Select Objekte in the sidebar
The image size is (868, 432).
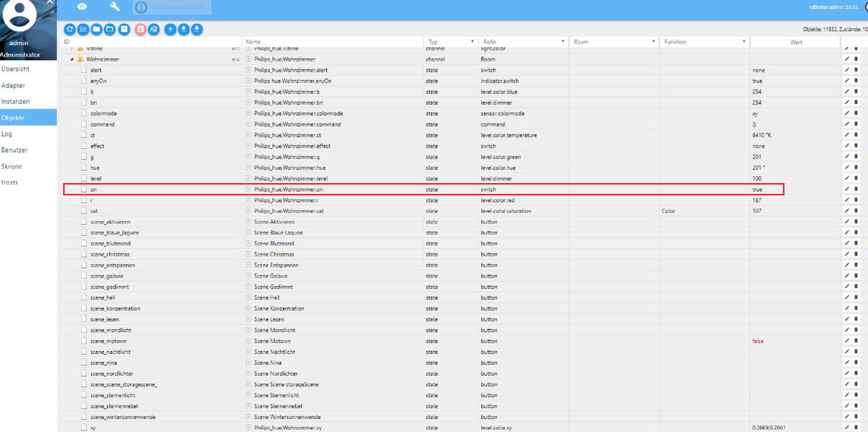pyautogui.click(x=28, y=117)
